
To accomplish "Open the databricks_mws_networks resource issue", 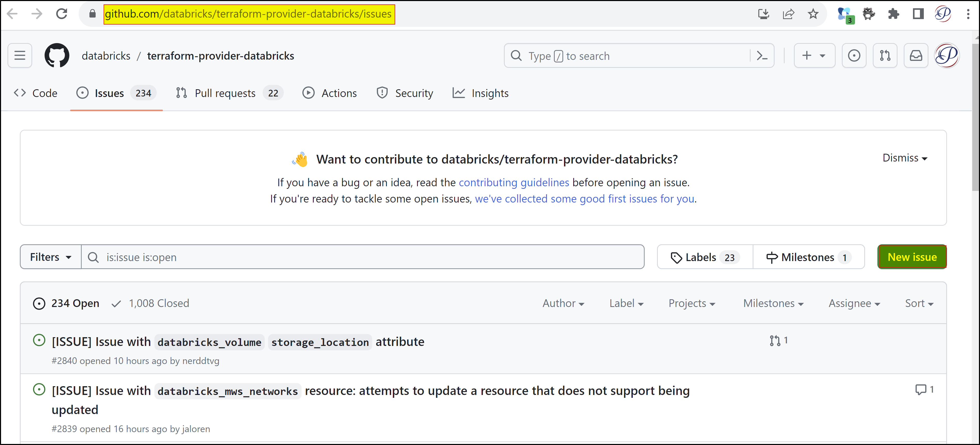I will coord(371,400).
